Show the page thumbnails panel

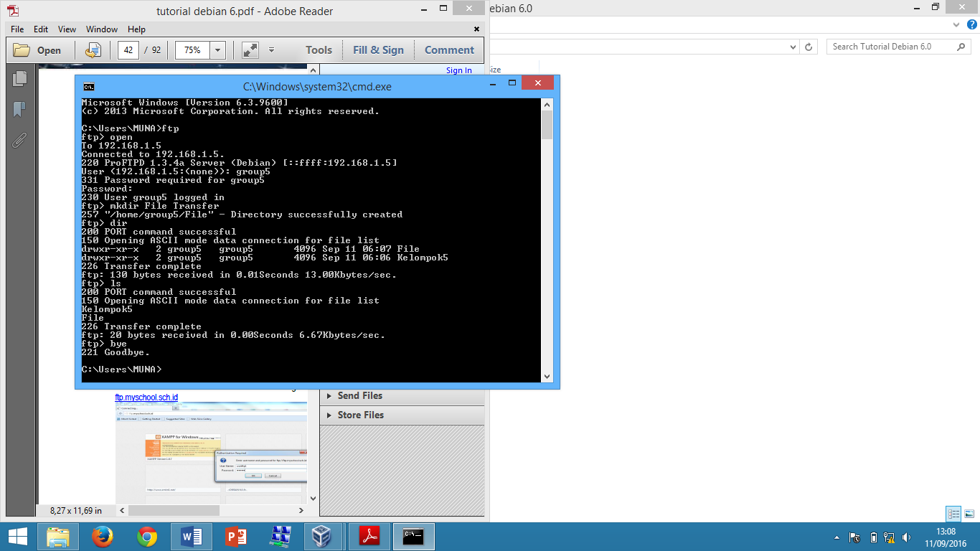point(19,79)
